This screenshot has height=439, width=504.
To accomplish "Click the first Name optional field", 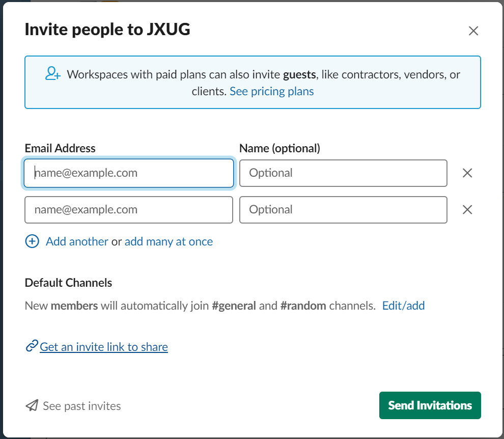I will (x=343, y=173).
